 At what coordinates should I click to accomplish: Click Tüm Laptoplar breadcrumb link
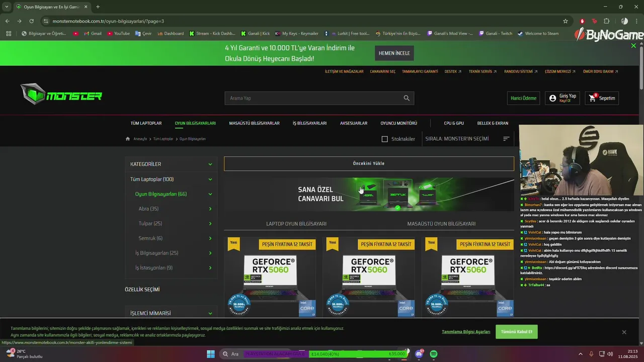pyautogui.click(x=163, y=139)
